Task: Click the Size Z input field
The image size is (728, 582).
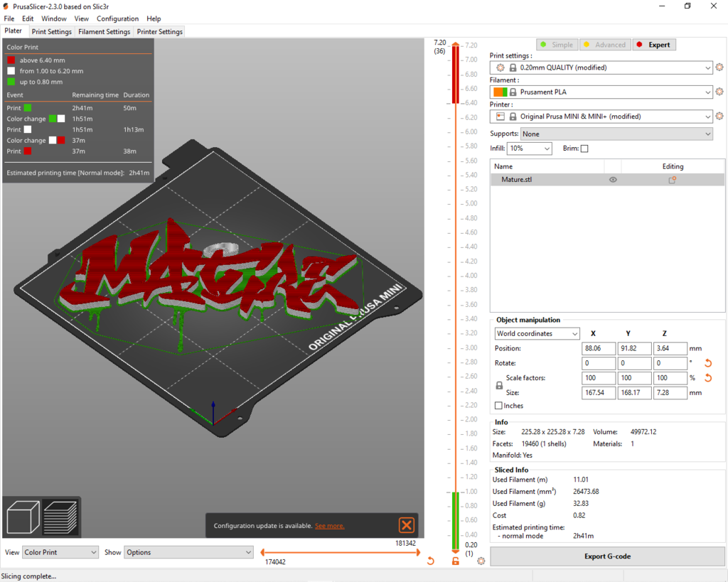Action: click(670, 393)
